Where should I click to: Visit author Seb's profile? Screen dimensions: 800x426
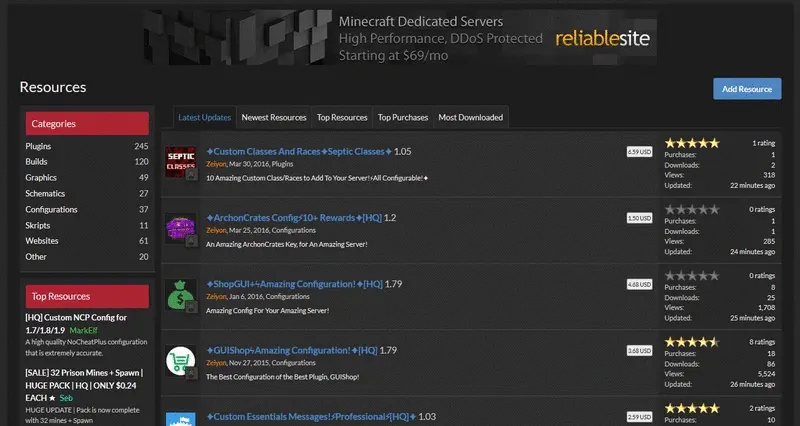point(66,398)
